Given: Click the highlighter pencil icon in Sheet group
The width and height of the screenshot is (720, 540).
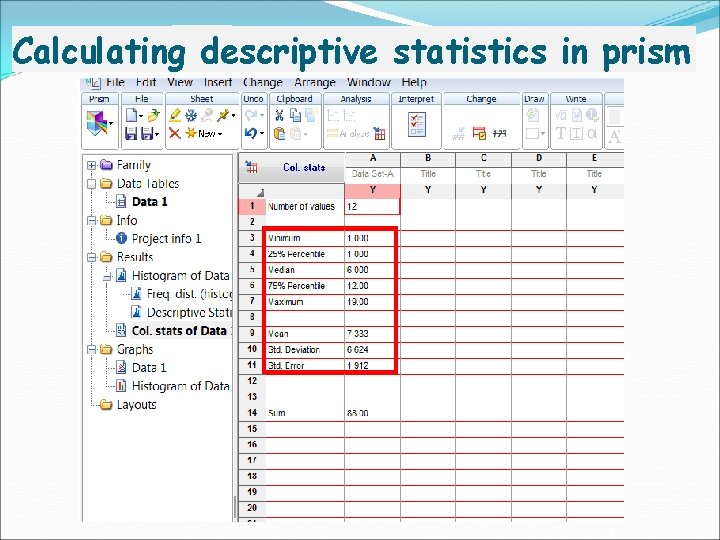Looking at the screenshot, I should tap(175, 115).
